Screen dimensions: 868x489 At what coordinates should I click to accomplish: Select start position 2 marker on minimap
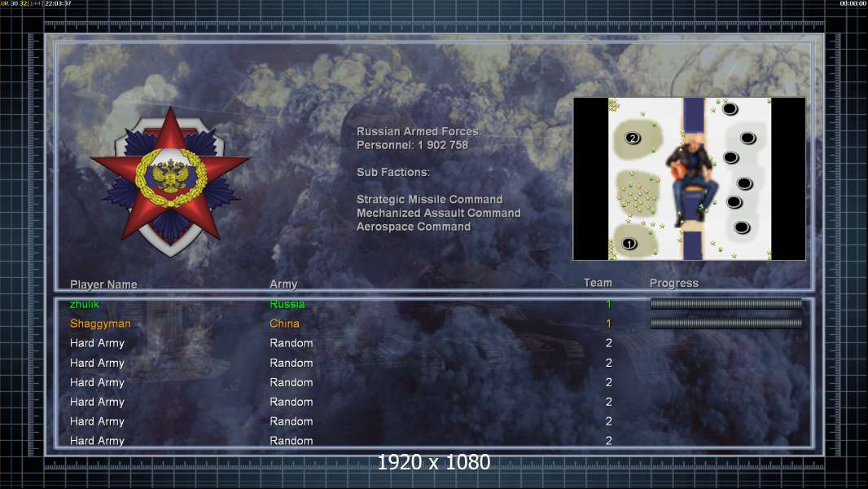coord(632,138)
